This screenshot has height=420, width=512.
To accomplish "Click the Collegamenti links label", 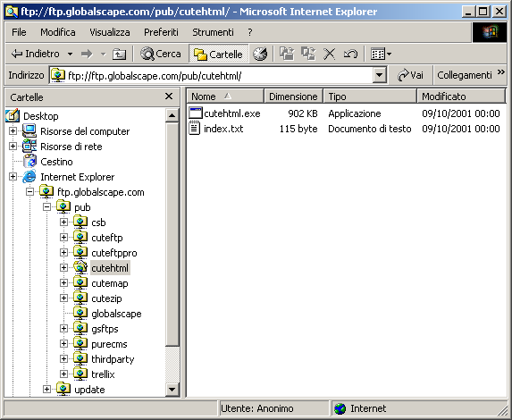I will [465, 75].
